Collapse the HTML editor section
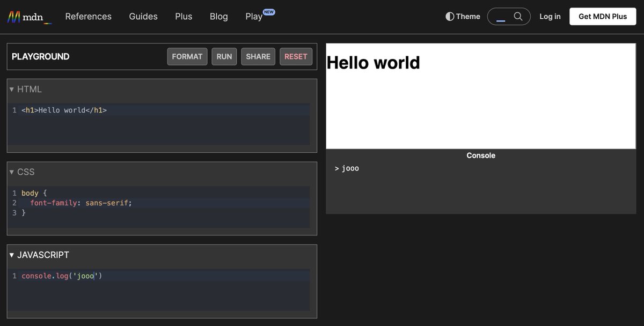 [x=12, y=89]
